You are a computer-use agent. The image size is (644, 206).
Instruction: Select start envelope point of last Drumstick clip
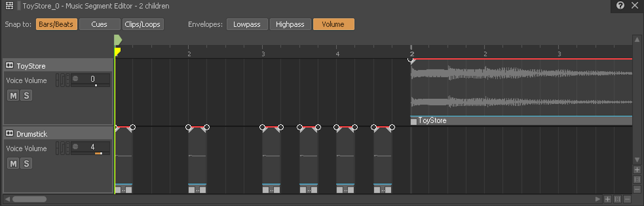(x=374, y=127)
